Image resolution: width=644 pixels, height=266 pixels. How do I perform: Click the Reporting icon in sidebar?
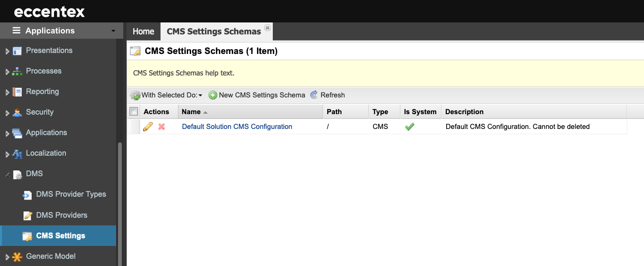[x=17, y=92]
